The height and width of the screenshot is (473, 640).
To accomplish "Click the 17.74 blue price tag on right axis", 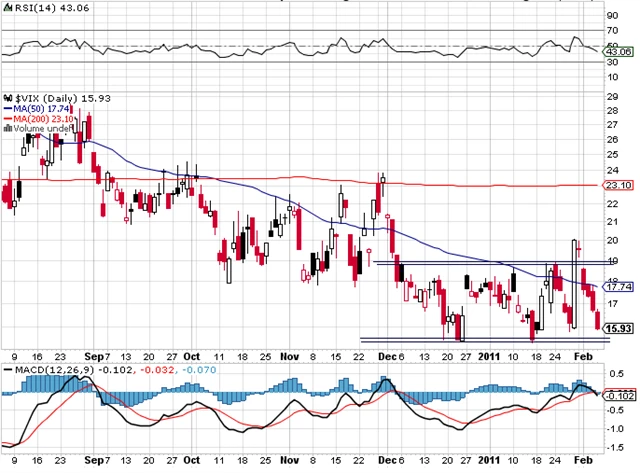I will pos(618,287).
